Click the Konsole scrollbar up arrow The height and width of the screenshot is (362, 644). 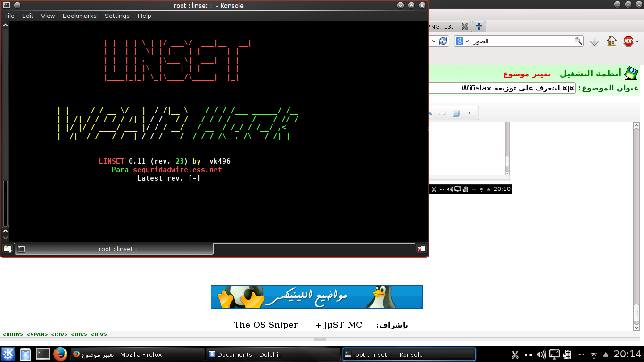(x=6, y=25)
